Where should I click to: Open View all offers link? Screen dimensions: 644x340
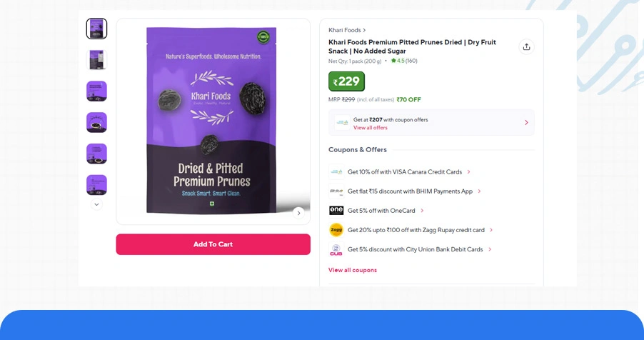pyautogui.click(x=370, y=128)
